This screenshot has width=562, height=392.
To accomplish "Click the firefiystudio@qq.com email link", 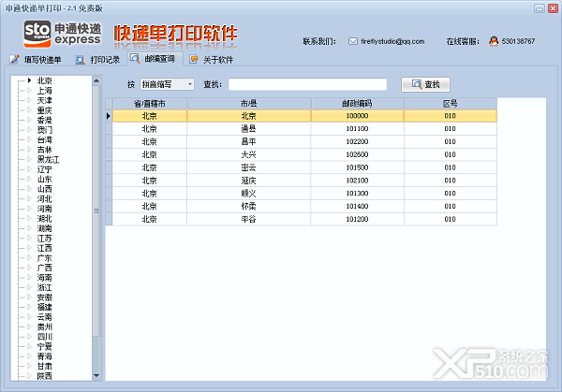I will (392, 41).
